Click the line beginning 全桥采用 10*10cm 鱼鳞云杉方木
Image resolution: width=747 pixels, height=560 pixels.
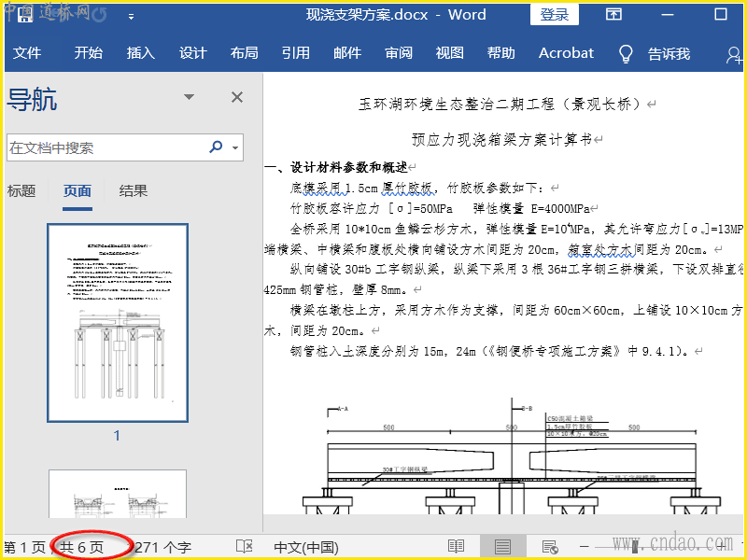tap(516, 229)
